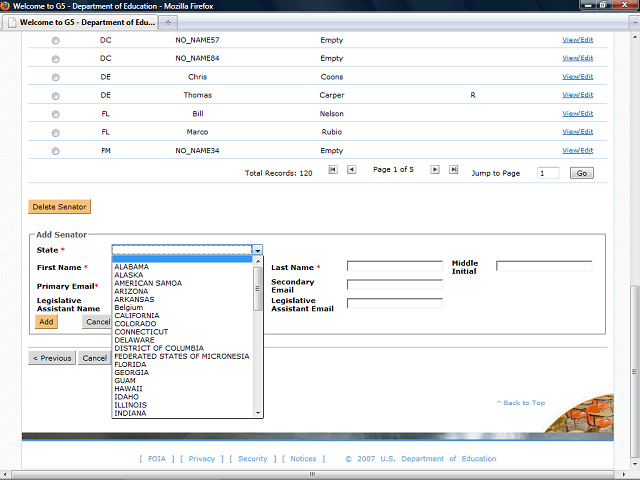Choose CALIFORNIA from state list
The image size is (640, 480).
(x=136, y=316)
